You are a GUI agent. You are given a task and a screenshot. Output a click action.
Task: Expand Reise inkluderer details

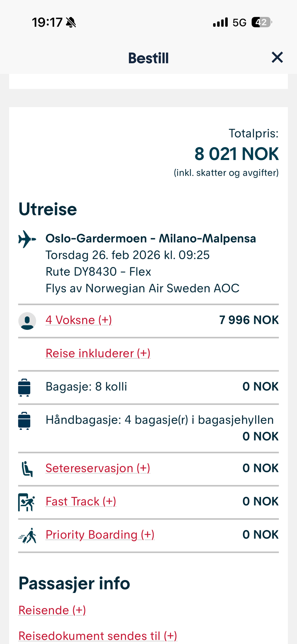coord(98,353)
